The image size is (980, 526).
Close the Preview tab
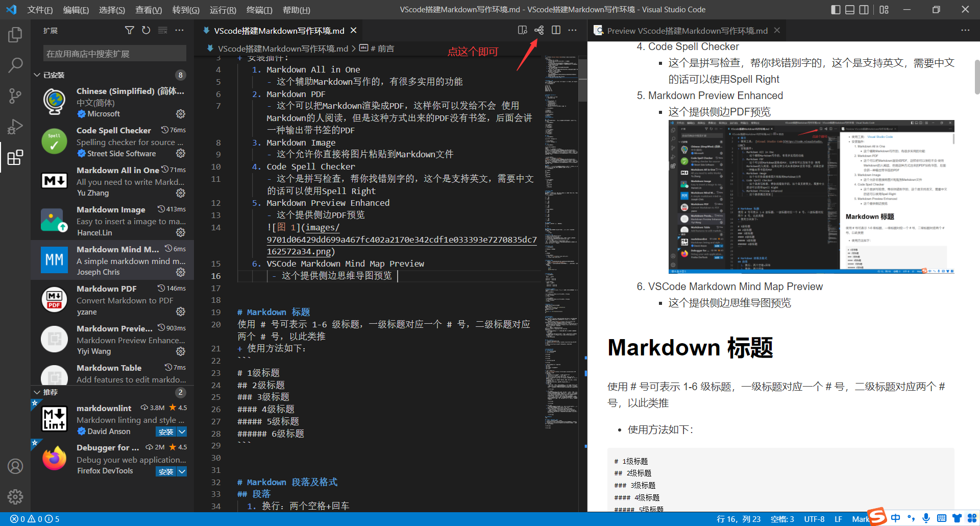[777, 31]
